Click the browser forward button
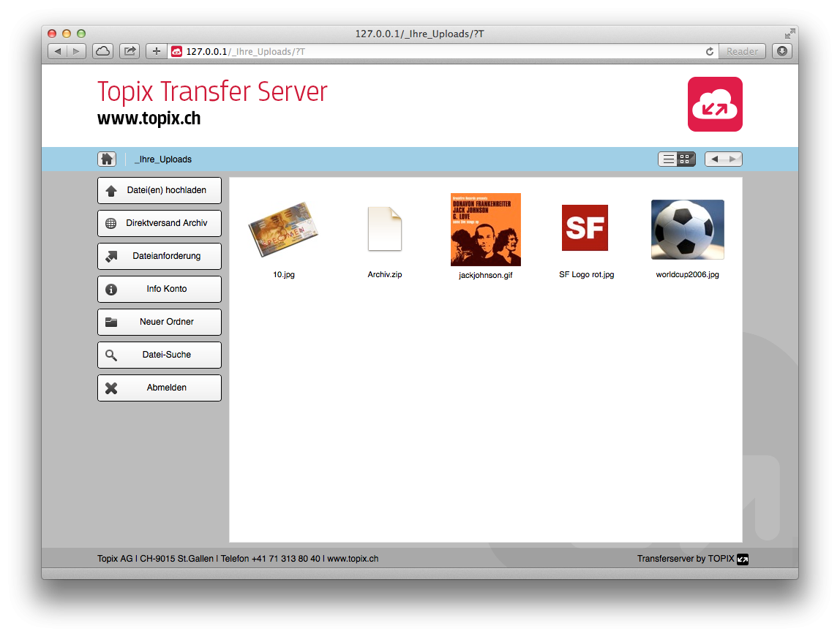 (77, 51)
